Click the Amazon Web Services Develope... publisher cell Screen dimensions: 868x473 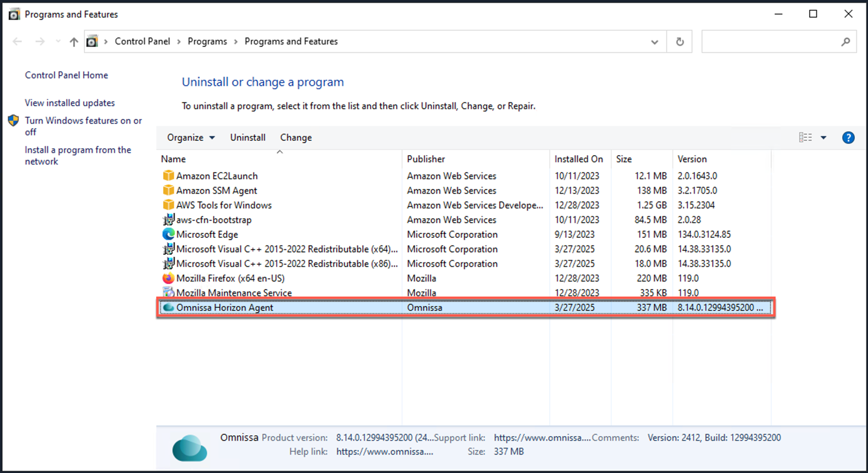475,205
